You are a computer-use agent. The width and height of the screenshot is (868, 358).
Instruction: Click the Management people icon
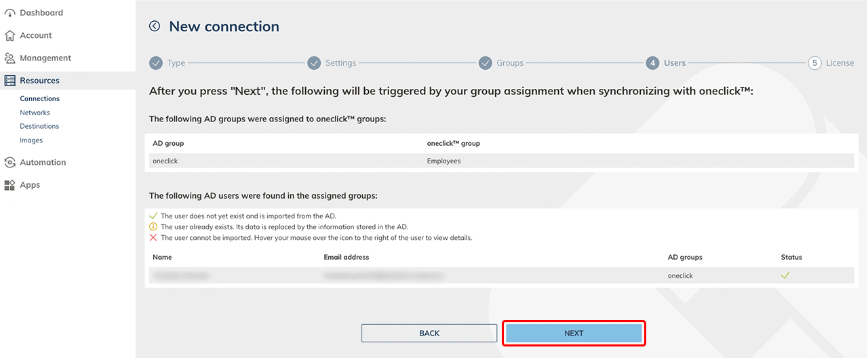coord(9,58)
